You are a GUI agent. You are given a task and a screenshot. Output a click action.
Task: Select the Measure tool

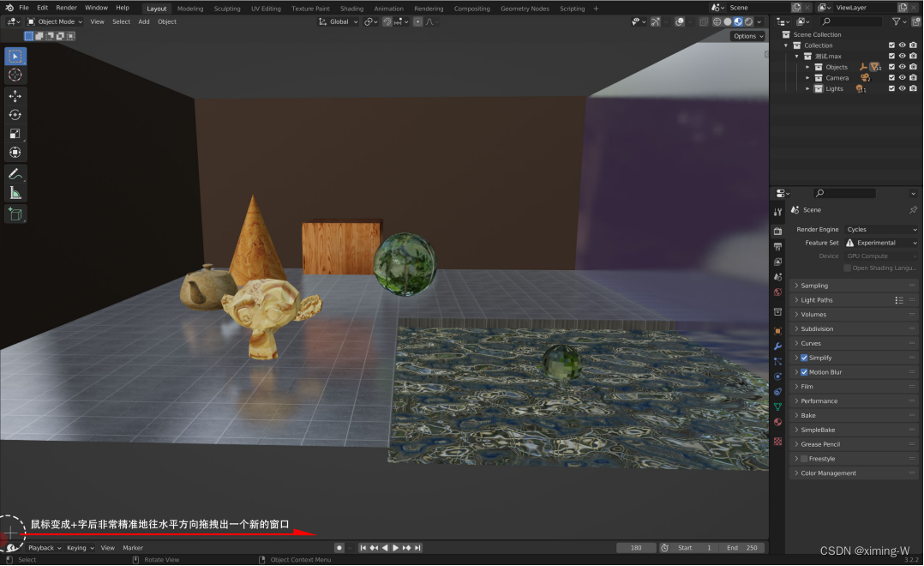pos(15,192)
